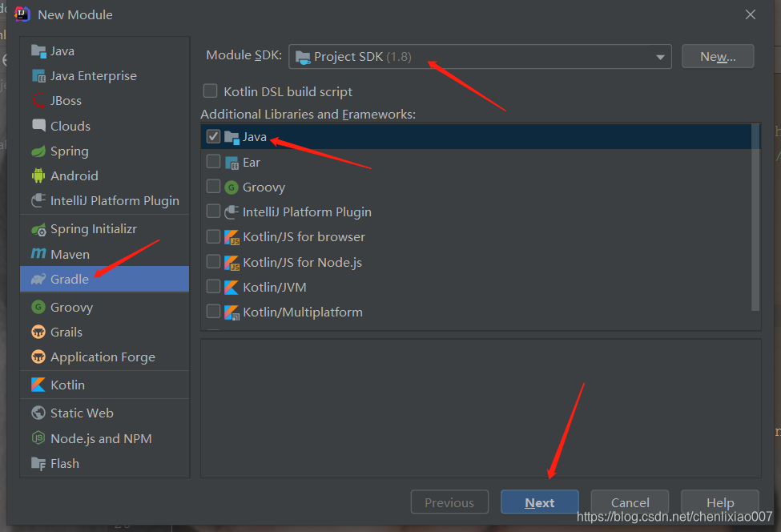Click the Project SDK (1.8) combo box

coord(480,57)
